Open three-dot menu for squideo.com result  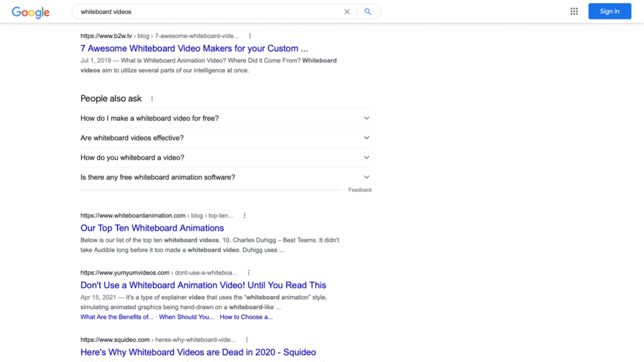247,340
